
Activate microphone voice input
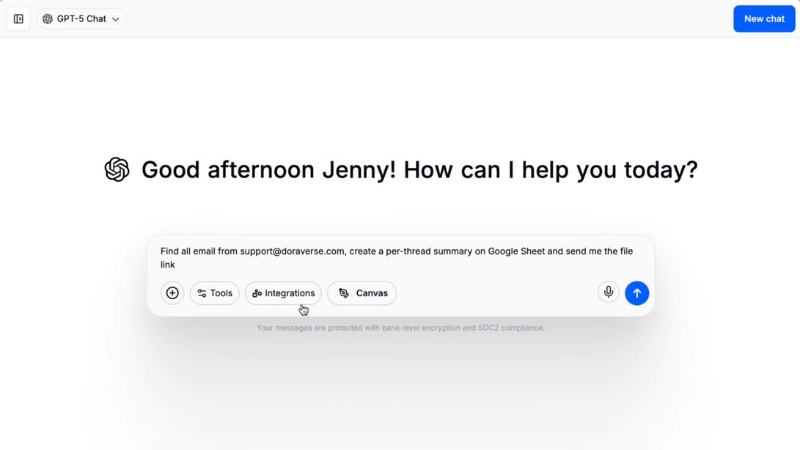tap(608, 292)
